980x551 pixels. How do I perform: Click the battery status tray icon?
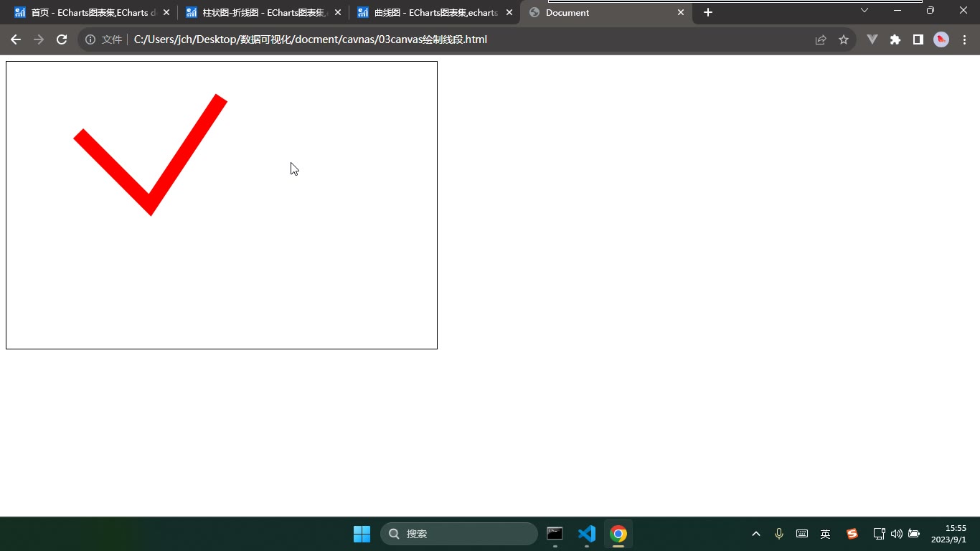pos(914,534)
